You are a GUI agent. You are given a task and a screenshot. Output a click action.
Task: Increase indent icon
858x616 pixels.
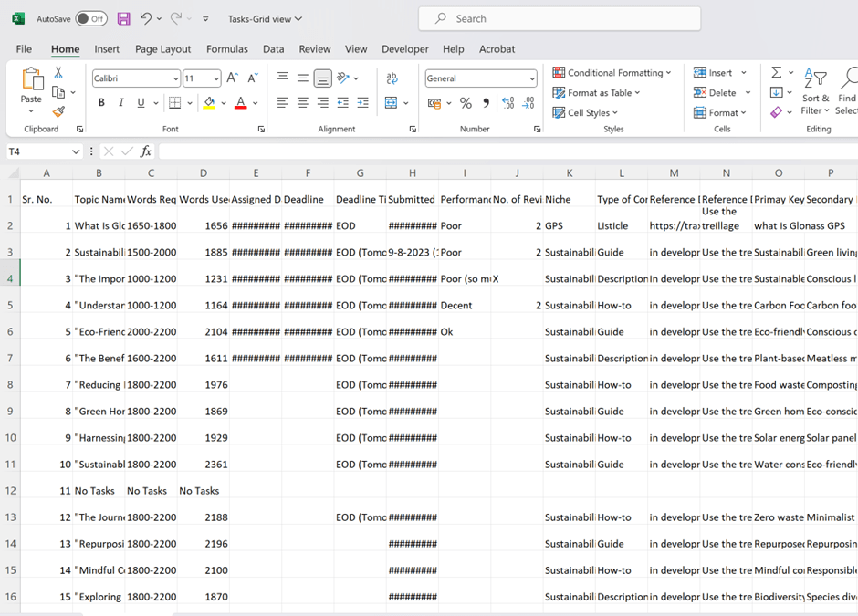(362, 102)
